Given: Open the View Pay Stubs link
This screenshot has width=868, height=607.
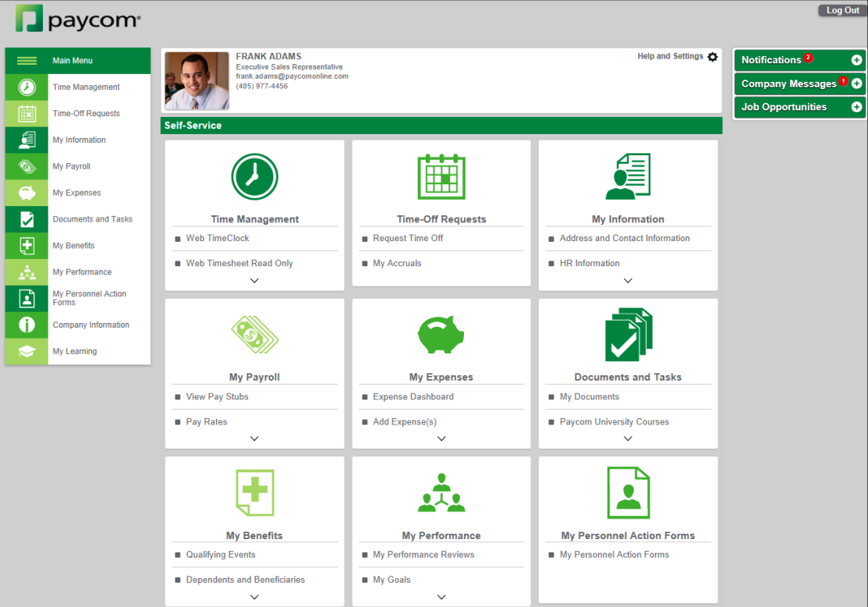Looking at the screenshot, I should 217,397.
